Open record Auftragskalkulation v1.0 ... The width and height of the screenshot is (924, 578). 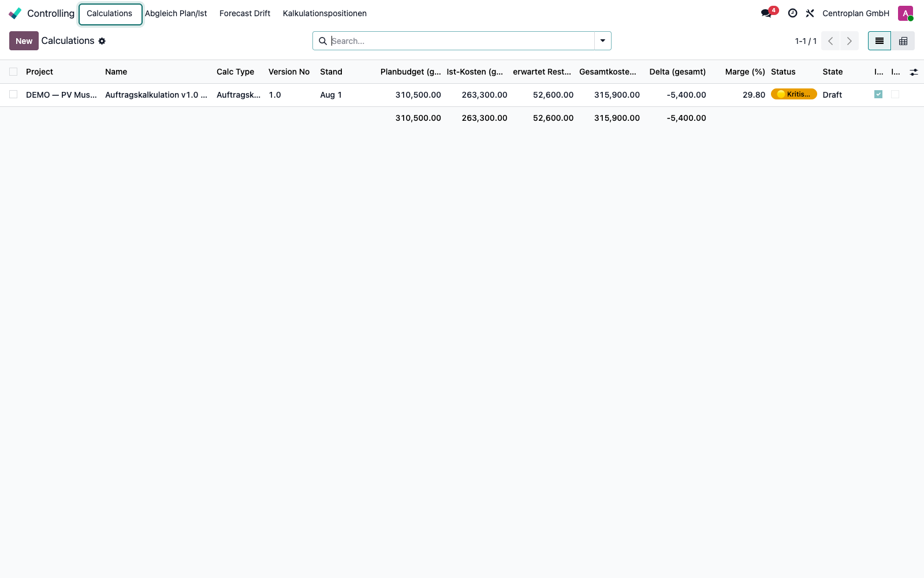[x=156, y=95]
